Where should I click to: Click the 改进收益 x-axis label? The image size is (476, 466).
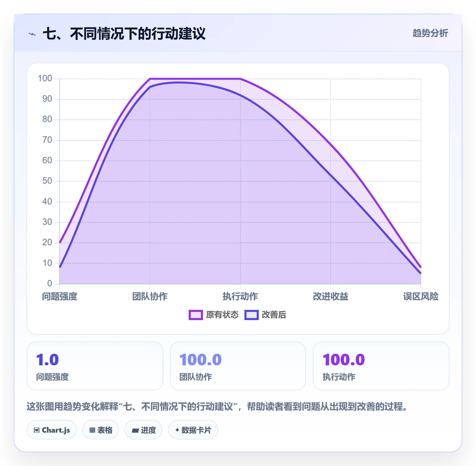[x=330, y=297]
